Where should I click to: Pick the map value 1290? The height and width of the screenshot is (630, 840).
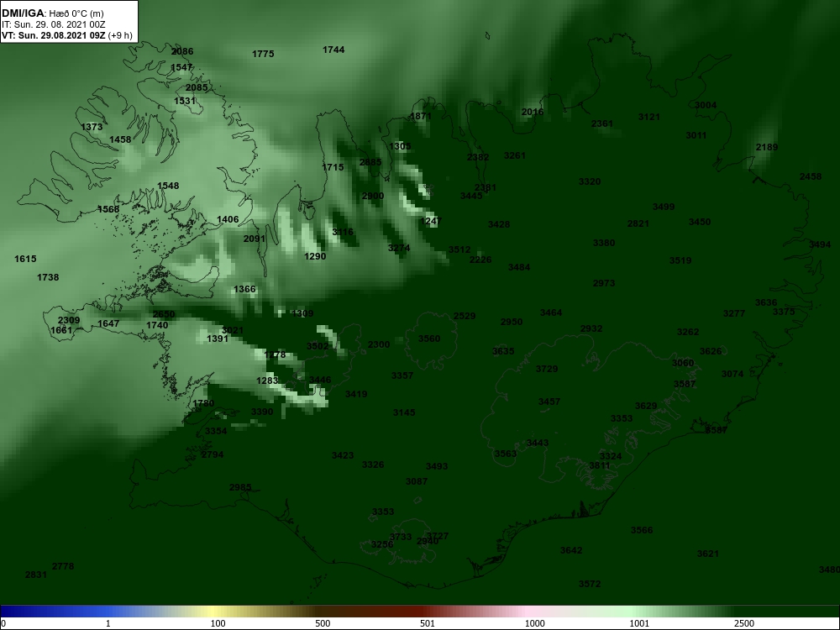click(315, 256)
